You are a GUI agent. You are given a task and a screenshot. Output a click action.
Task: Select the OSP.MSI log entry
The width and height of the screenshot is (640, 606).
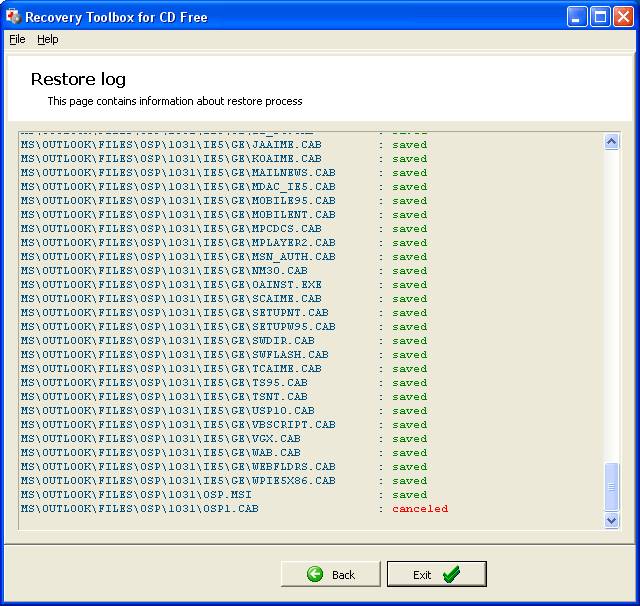(136, 495)
